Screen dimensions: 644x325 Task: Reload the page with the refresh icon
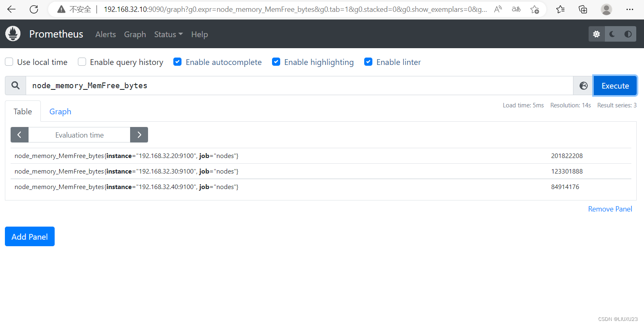(x=34, y=9)
